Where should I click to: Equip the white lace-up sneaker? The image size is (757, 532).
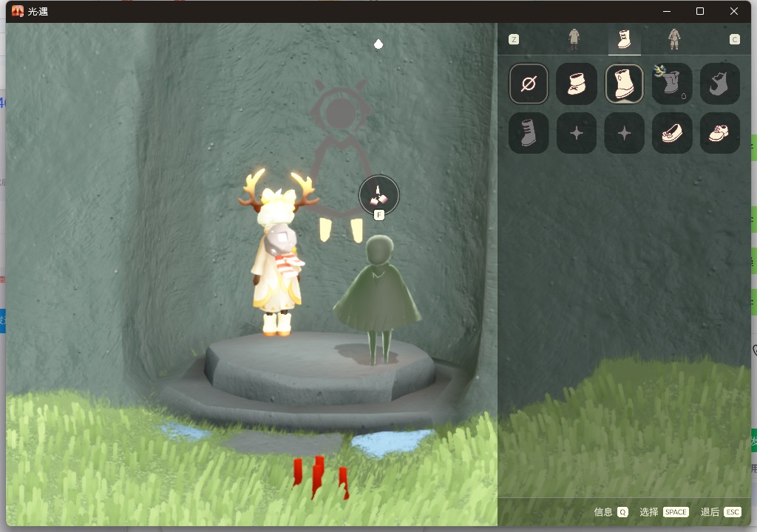point(720,133)
